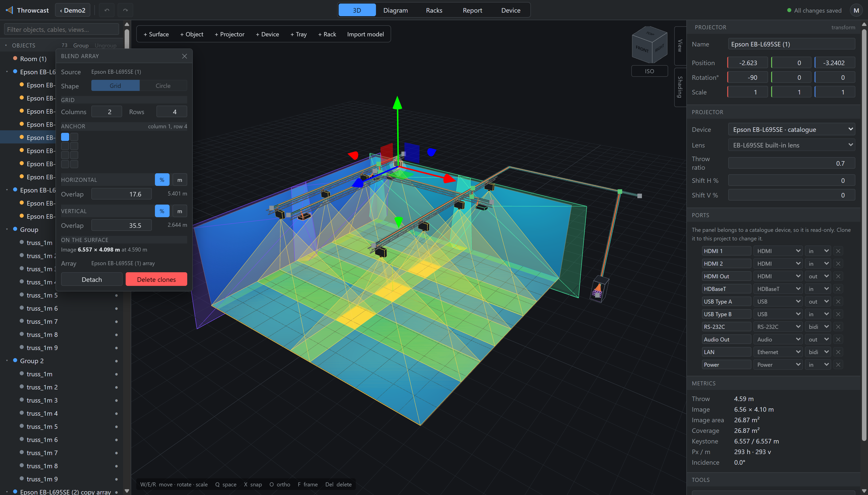Click the Import model button
This screenshot has width=868, height=495.
point(365,34)
